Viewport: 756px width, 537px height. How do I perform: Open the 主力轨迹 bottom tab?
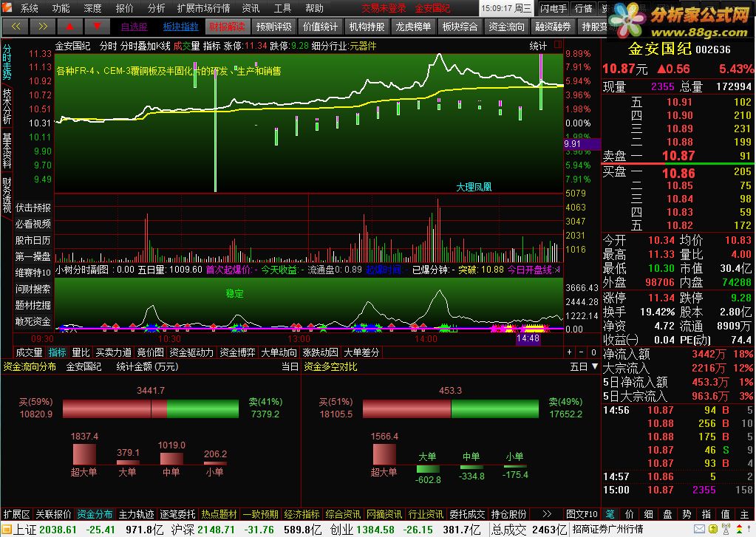(x=137, y=514)
